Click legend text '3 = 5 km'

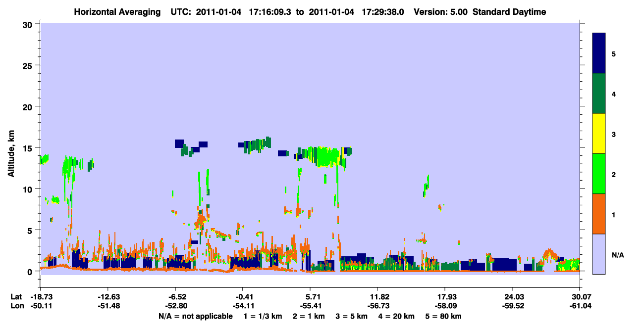tap(352, 316)
